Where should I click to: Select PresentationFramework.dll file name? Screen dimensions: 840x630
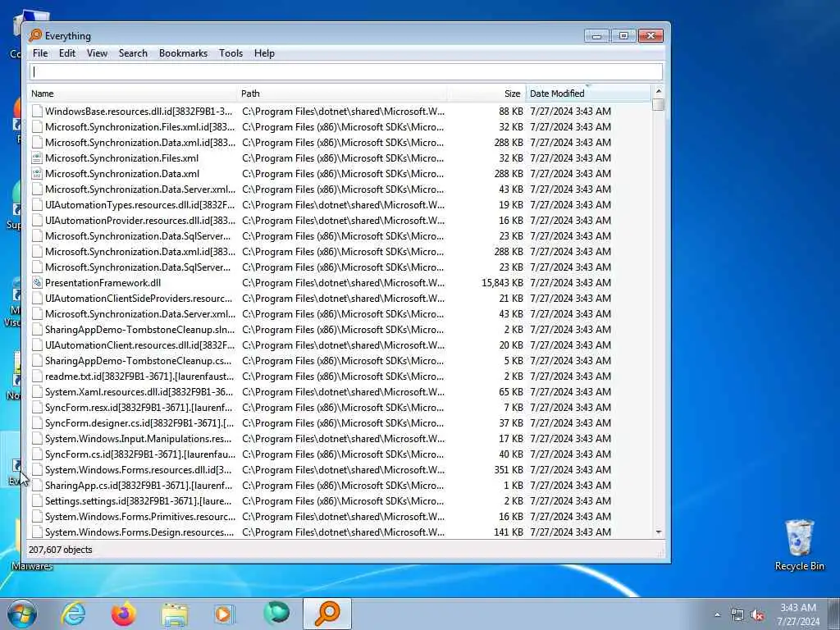[103, 282]
